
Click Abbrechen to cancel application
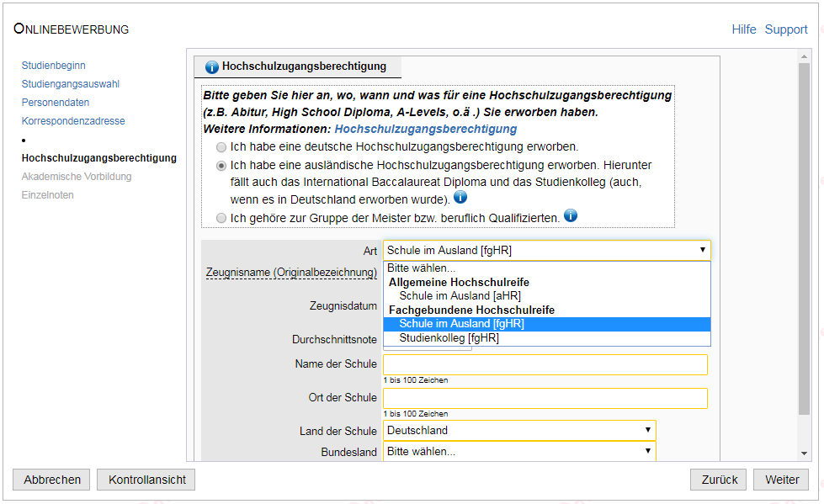pos(52,480)
